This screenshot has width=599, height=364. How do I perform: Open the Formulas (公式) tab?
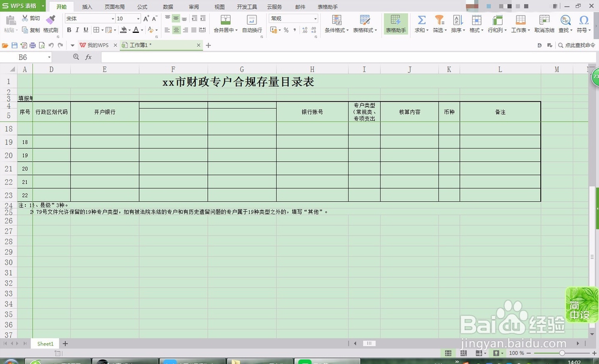142,7
